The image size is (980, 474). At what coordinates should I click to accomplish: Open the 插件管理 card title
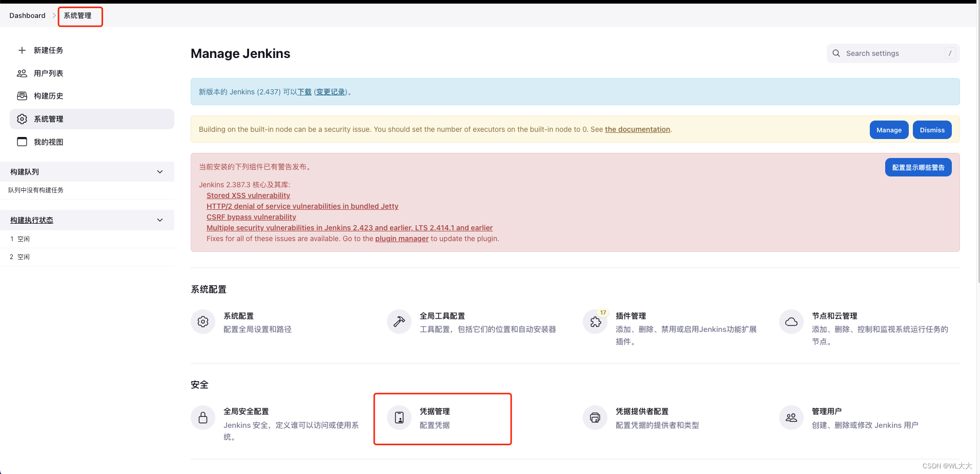click(x=630, y=316)
